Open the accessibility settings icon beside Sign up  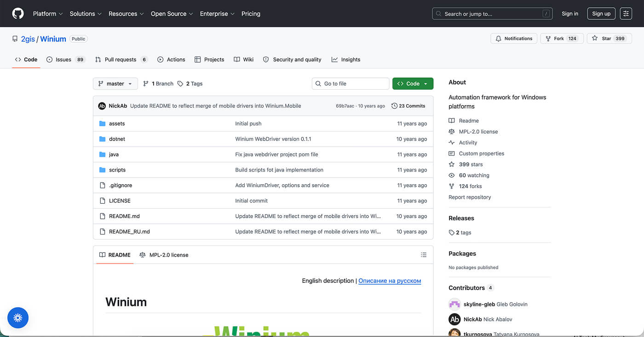click(x=626, y=14)
